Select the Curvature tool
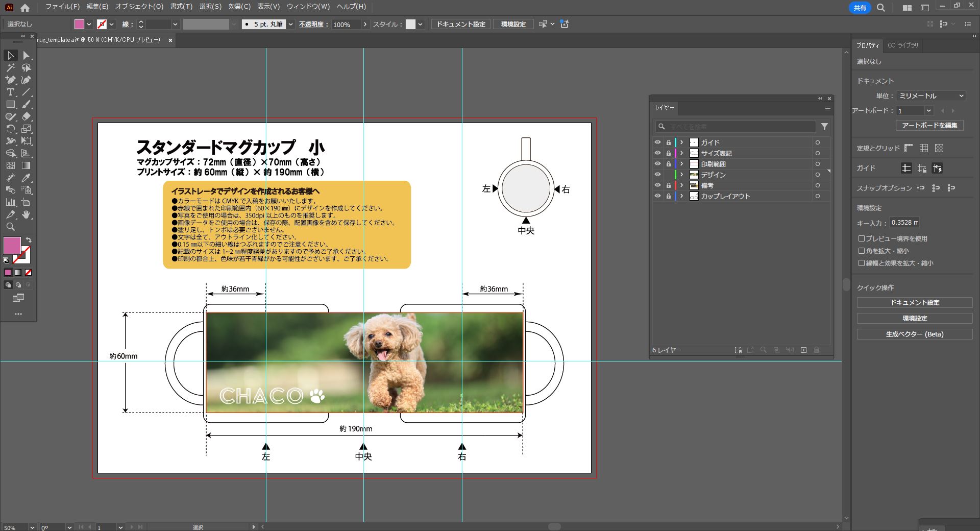The height and width of the screenshot is (531, 980). [x=27, y=80]
